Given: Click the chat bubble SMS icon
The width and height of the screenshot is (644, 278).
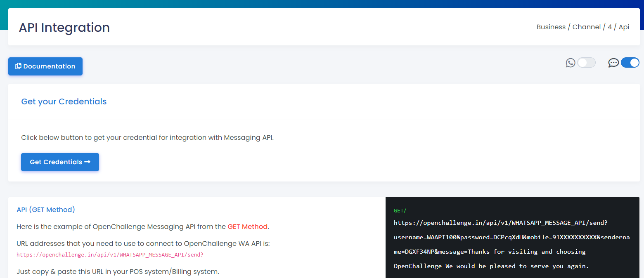Looking at the screenshot, I should 614,63.
